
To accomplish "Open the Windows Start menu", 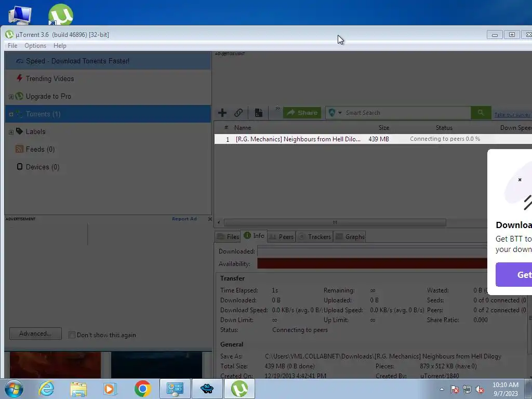I will pyautogui.click(x=14, y=389).
